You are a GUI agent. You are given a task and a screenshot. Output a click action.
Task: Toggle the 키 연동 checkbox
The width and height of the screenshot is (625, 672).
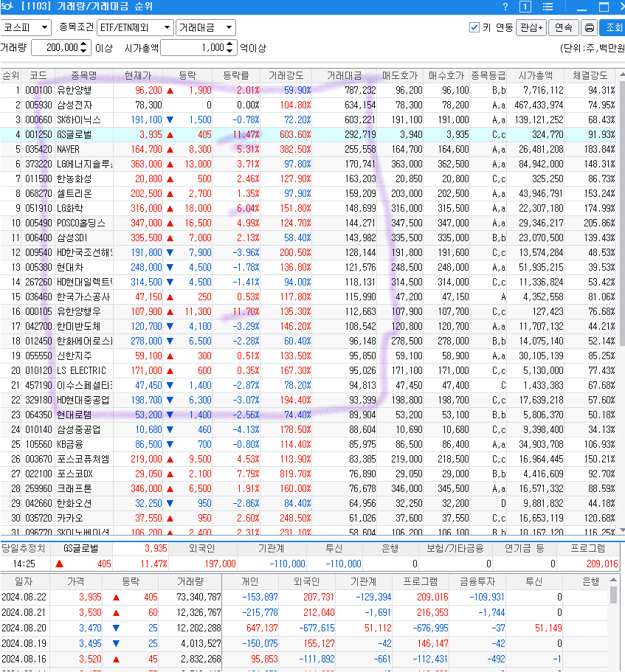click(474, 27)
